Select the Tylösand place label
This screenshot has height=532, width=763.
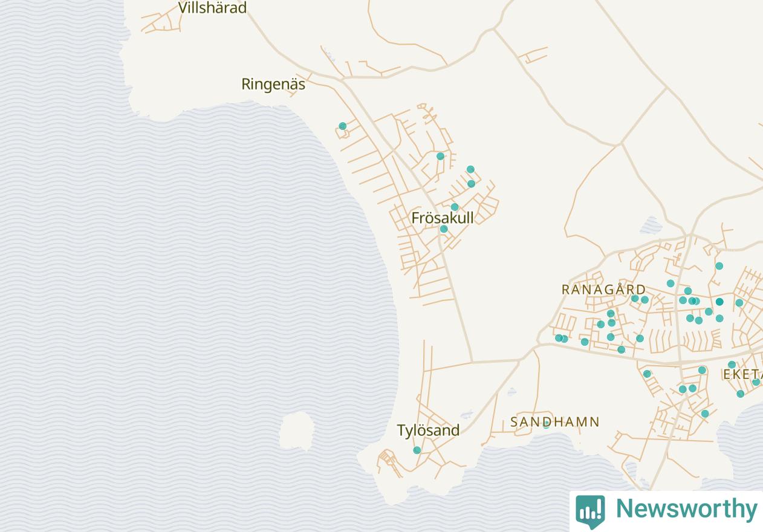pos(428,430)
